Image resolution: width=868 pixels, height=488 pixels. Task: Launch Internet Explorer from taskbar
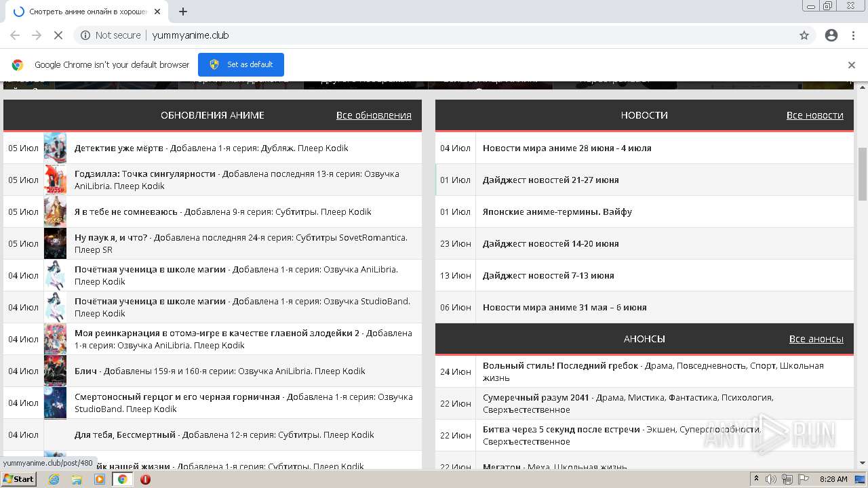coord(54,479)
